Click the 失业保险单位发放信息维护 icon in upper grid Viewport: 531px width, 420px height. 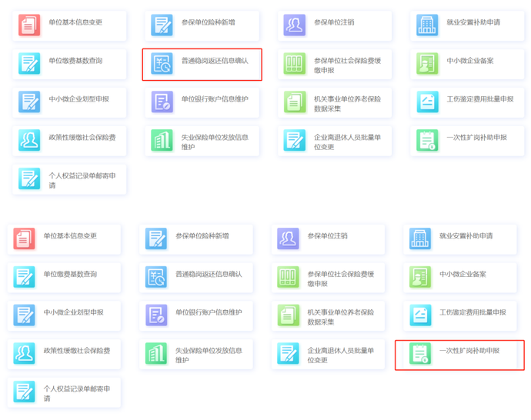(162, 140)
